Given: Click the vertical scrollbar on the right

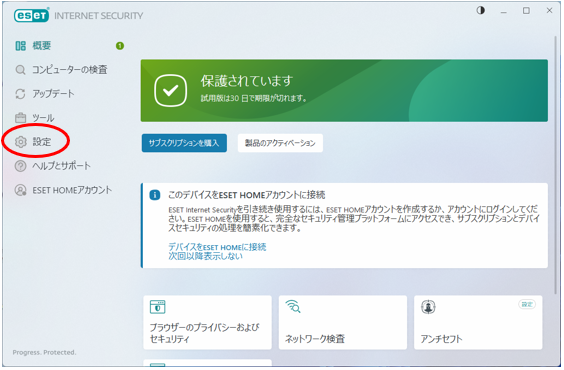Looking at the screenshot, I should click(x=555, y=165).
